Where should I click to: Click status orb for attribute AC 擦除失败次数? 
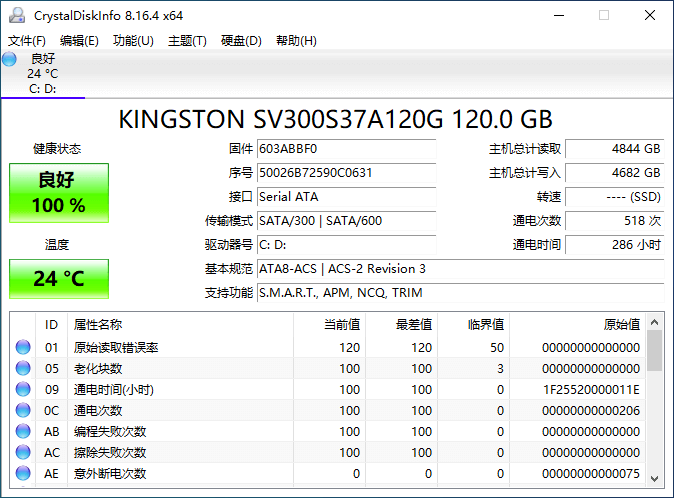coord(23,452)
